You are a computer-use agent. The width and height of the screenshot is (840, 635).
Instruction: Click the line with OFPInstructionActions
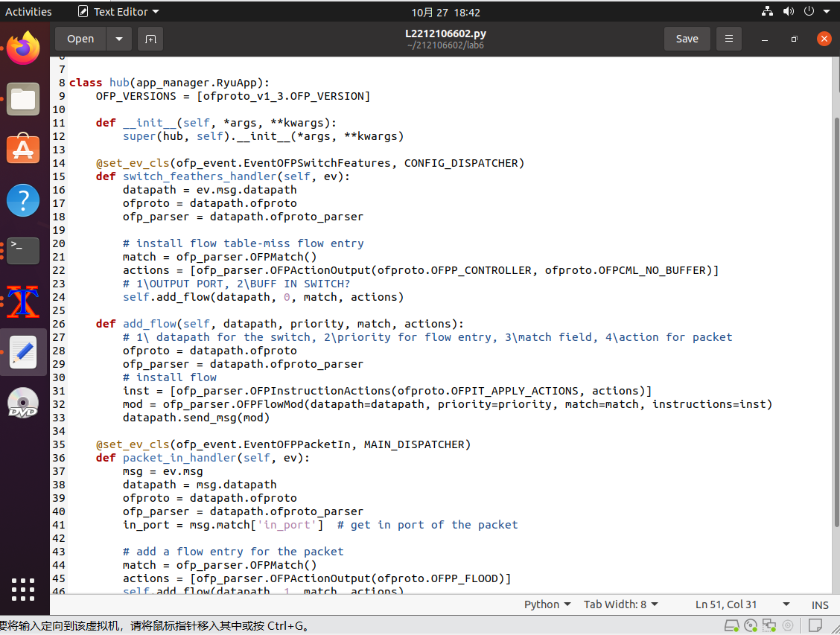point(387,391)
